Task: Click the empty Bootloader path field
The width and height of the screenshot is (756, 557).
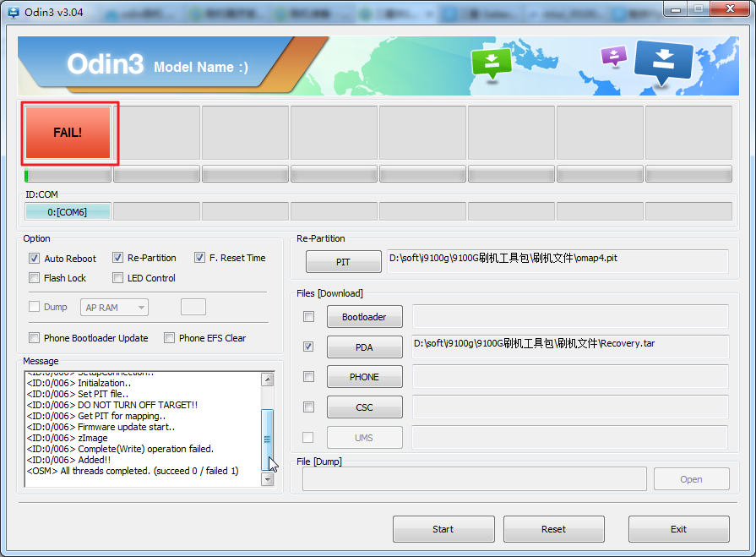Action: point(570,316)
